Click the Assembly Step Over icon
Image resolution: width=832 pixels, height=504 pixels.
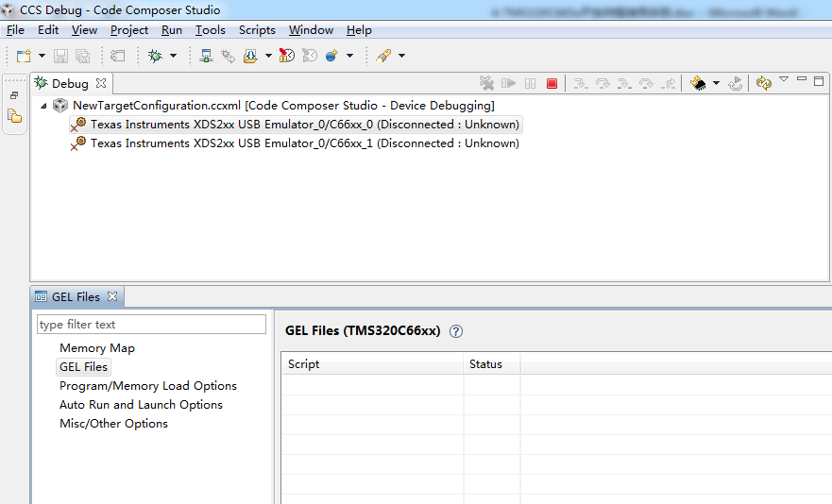point(646,83)
